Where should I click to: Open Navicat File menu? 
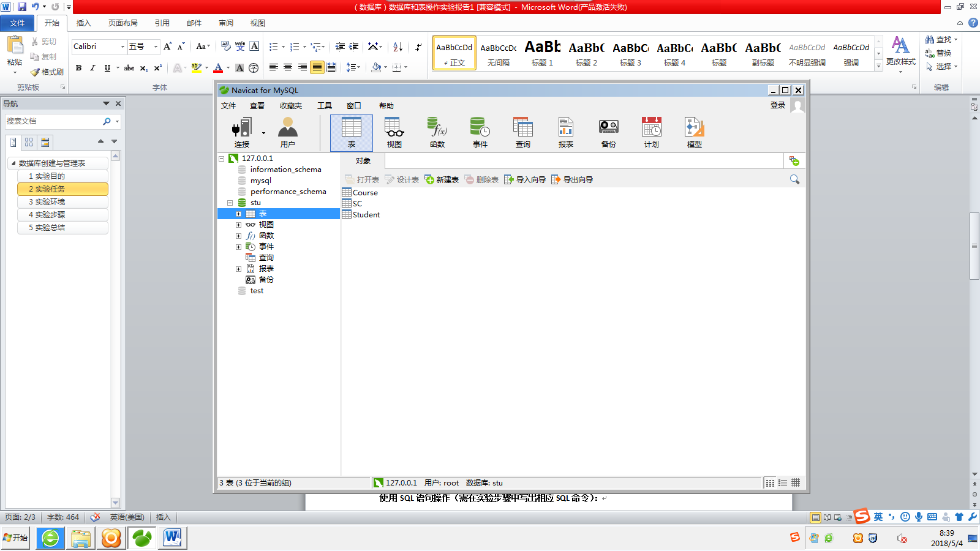[228, 106]
